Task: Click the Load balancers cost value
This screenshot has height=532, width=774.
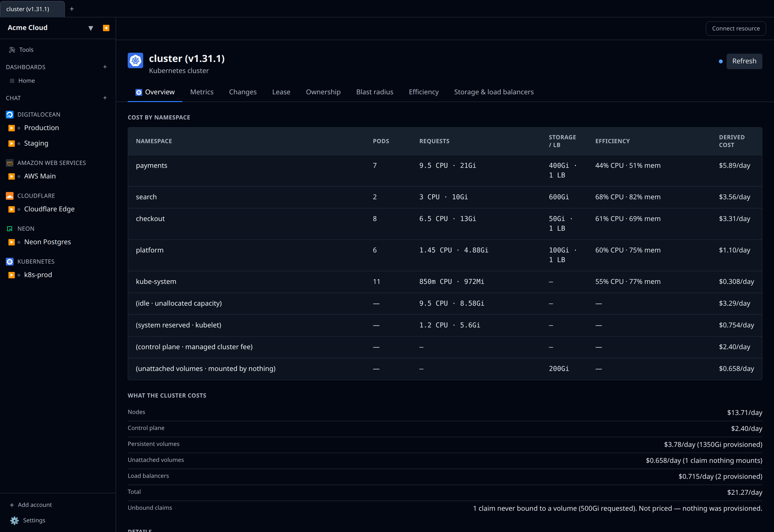Action: pos(720,477)
